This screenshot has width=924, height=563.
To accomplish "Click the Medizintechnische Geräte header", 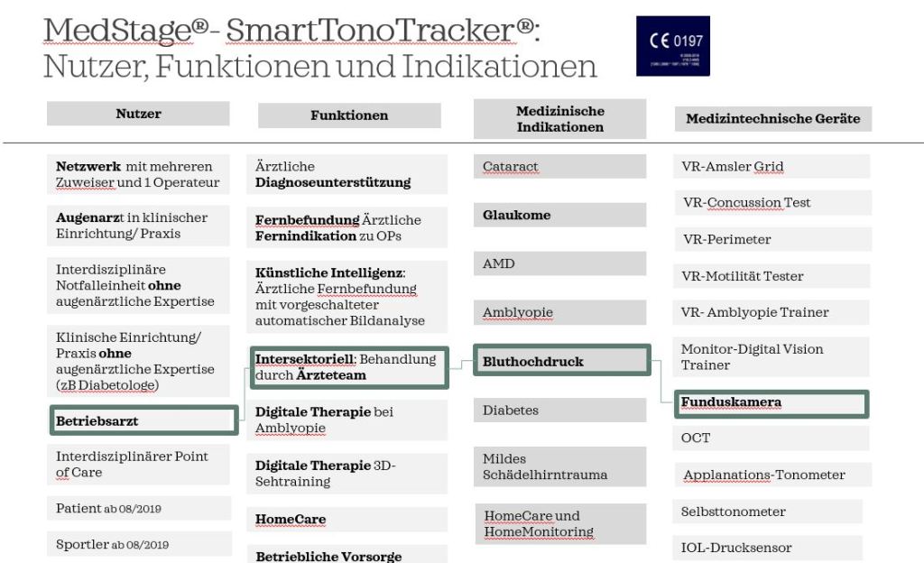I will point(772,118).
